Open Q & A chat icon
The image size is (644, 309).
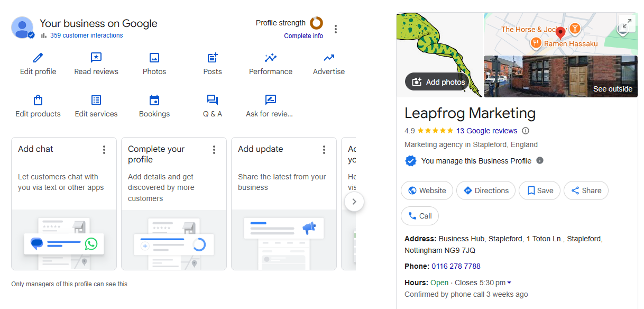(213, 100)
